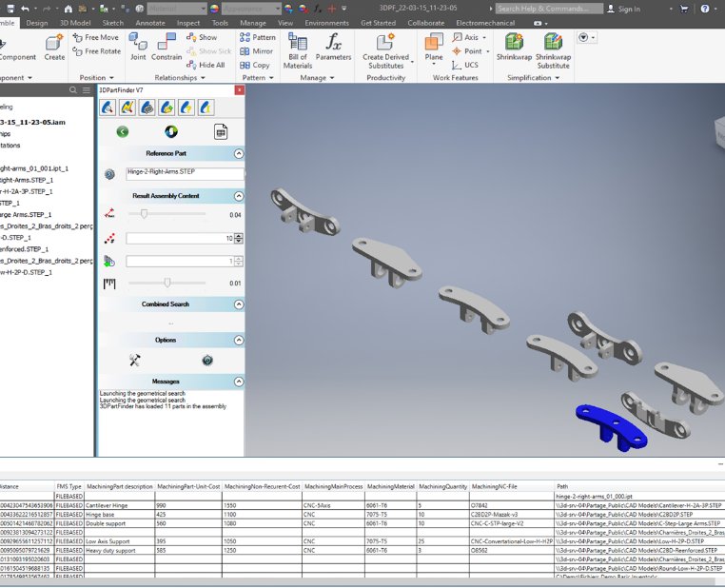Open the tools icon under Options
The width and height of the screenshot is (725, 588).
point(135,360)
